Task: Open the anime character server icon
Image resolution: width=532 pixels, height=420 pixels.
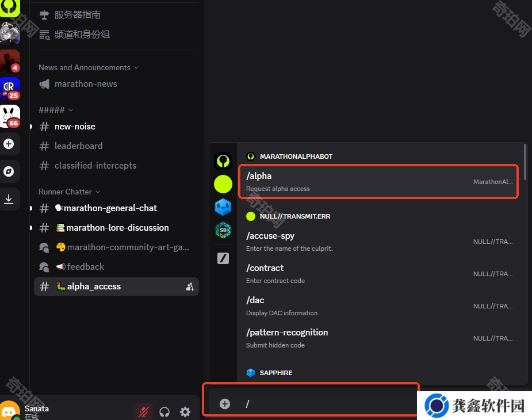Action: 10,33
